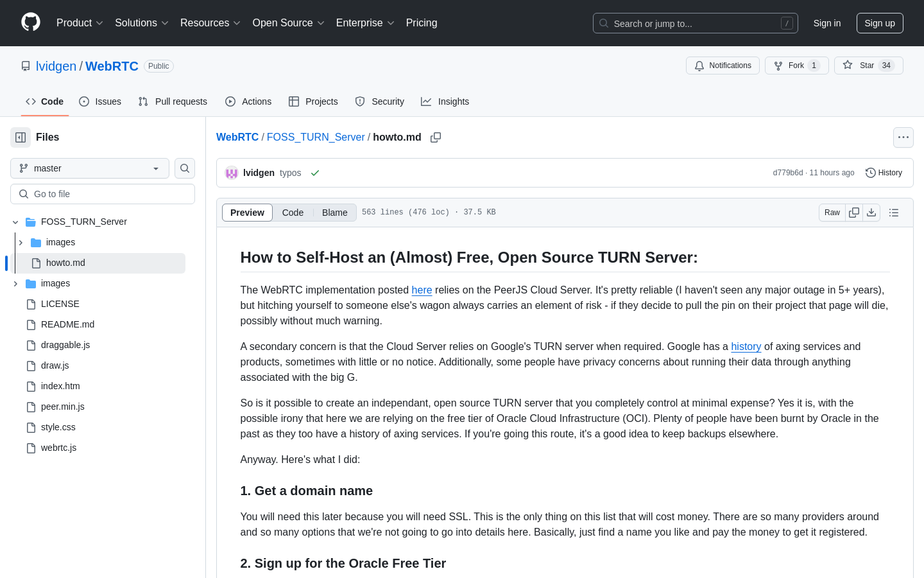Switch to the Insights tab
Image resolution: width=924 pixels, height=578 pixels.
tap(445, 101)
